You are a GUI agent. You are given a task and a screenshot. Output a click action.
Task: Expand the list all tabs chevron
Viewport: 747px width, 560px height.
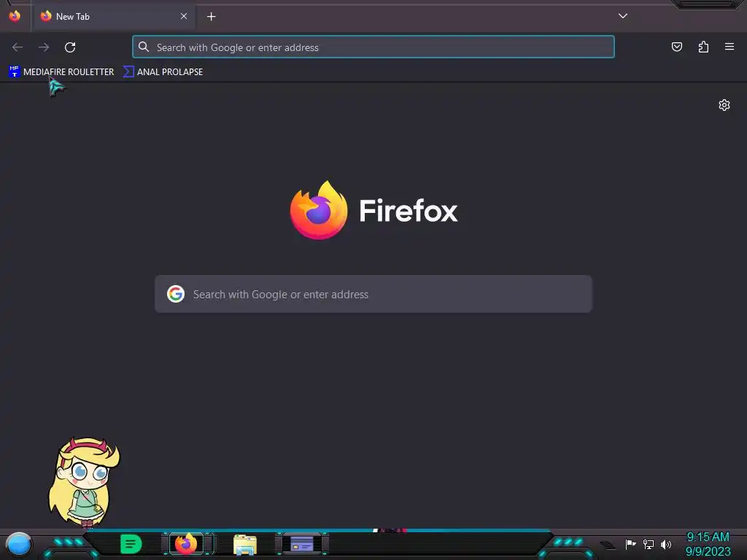(623, 16)
